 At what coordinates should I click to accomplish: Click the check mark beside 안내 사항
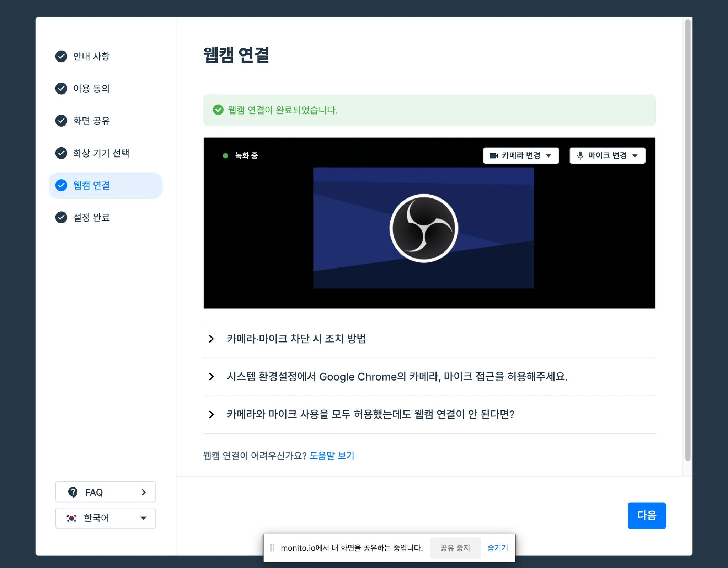tap(61, 56)
